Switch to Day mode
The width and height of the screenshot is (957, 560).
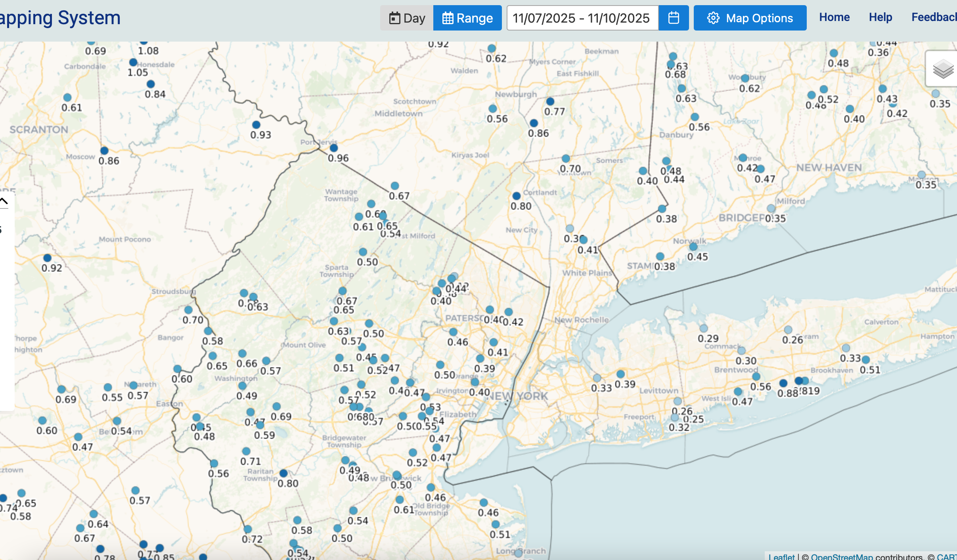(407, 18)
